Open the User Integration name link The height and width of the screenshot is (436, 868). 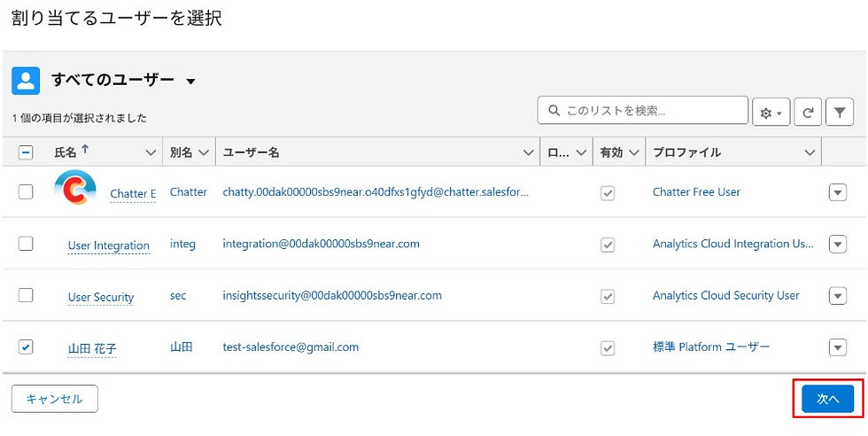coord(108,245)
